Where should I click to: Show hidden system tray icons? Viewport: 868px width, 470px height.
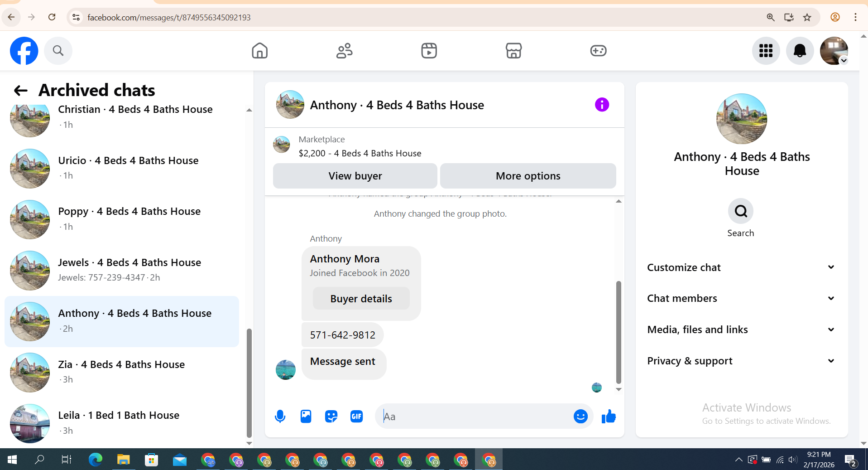(739, 460)
